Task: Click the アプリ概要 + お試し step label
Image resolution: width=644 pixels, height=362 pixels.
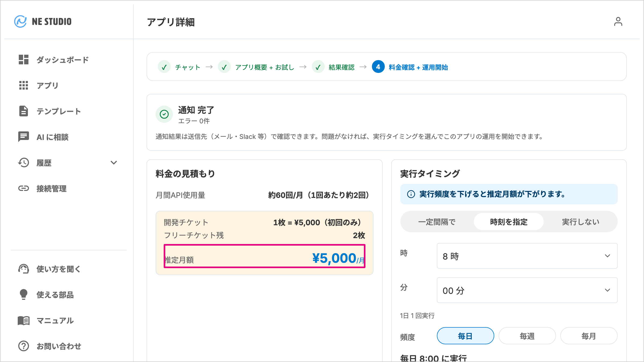Action: [265, 67]
